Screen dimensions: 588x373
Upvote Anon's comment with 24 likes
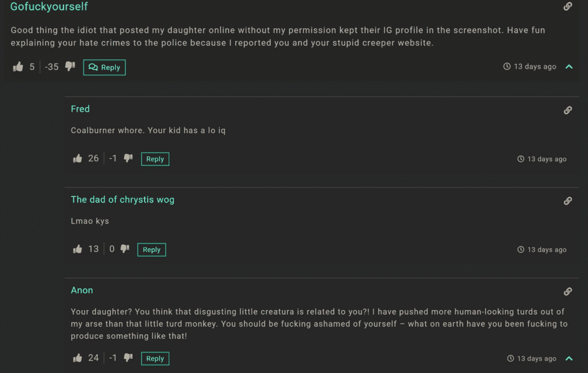[x=77, y=358]
